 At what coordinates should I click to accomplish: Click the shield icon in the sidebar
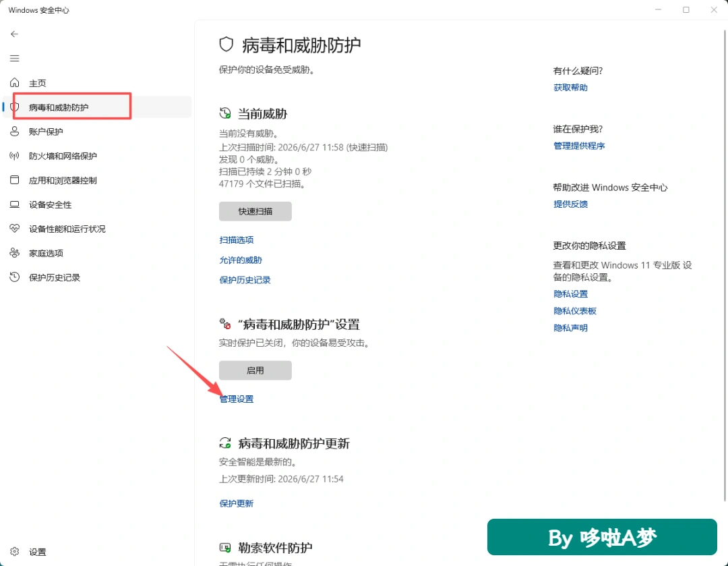pyautogui.click(x=14, y=107)
